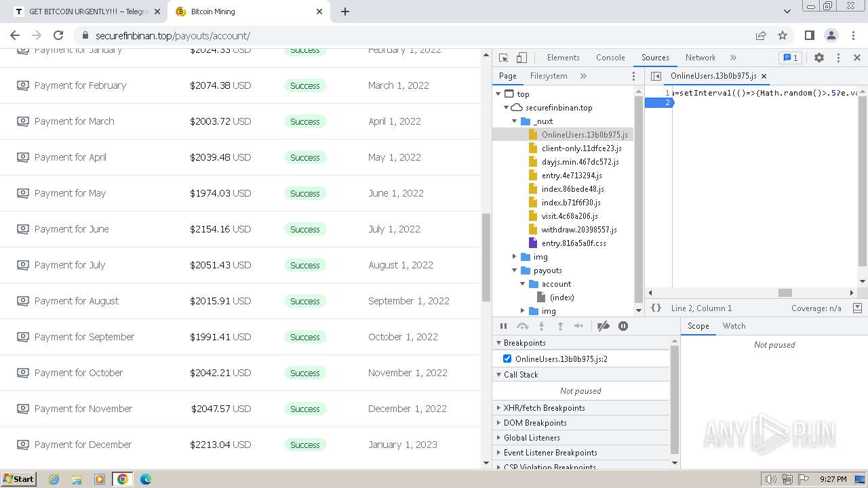Select the Scope pane tab
Viewport: 868px width, 488px height.
698,326
